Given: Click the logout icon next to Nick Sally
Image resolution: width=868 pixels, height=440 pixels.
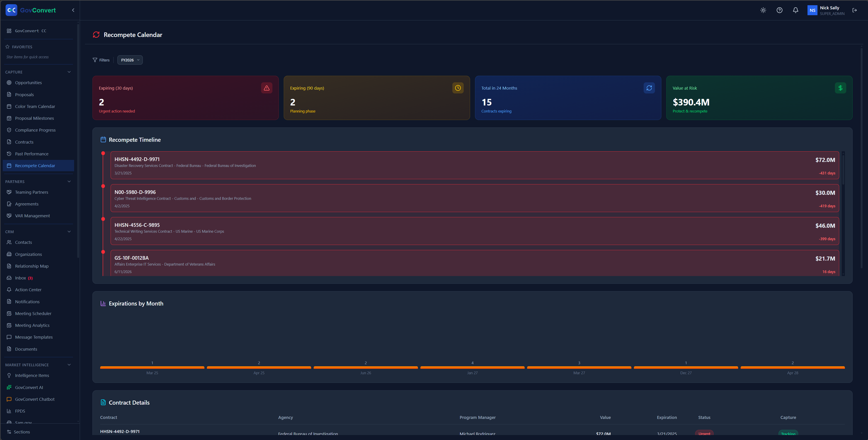Looking at the screenshot, I should pyautogui.click(x=855, y=10).
